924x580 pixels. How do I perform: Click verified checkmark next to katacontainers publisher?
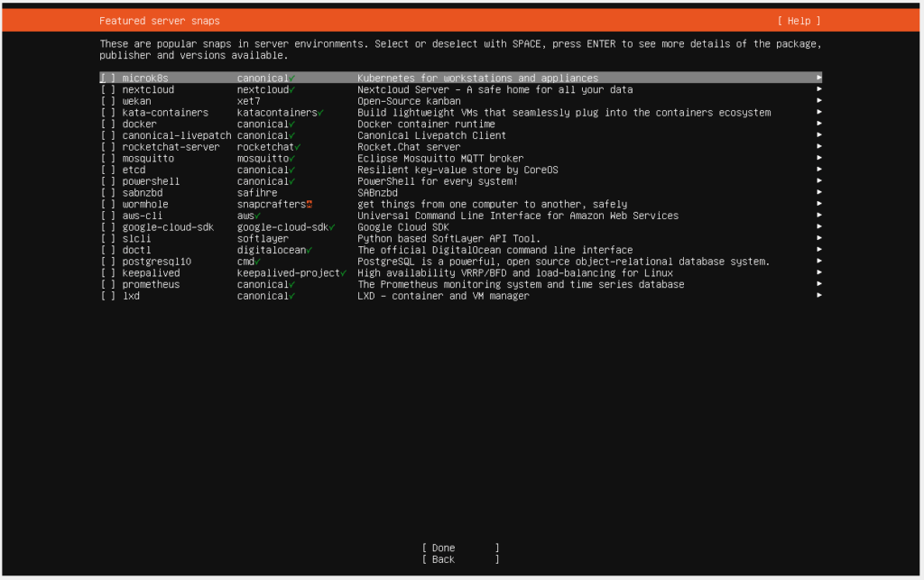321,113
